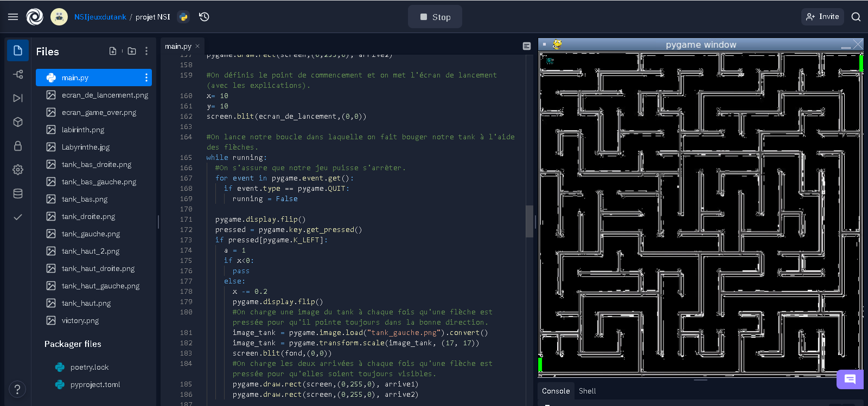Open tank_droite.png file
868x406 pixels.
pyautogui.click(x=94, y=216)
